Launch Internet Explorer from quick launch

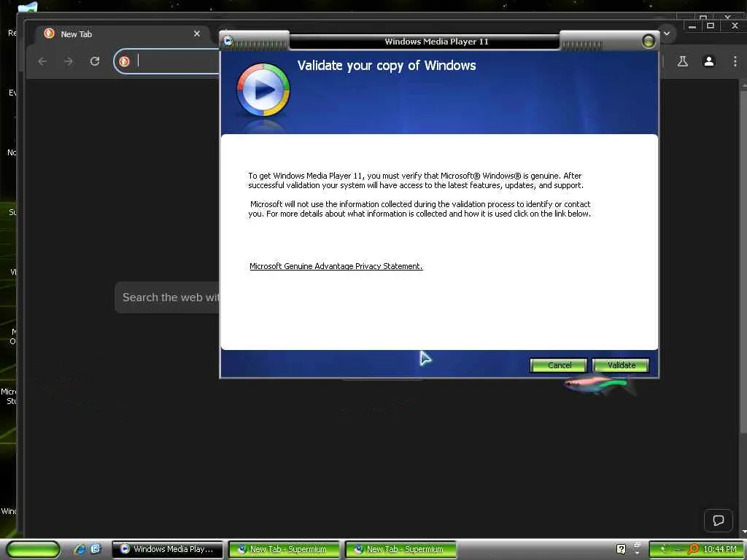pos(80,549)
